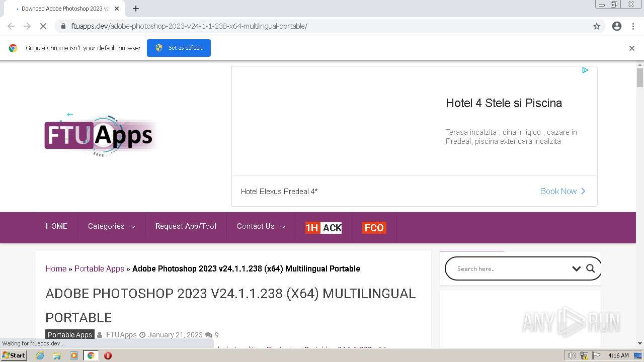Click Hotel Elexus Predeal 4* text
The image size is (644, 362).
(x=279, y=192)
